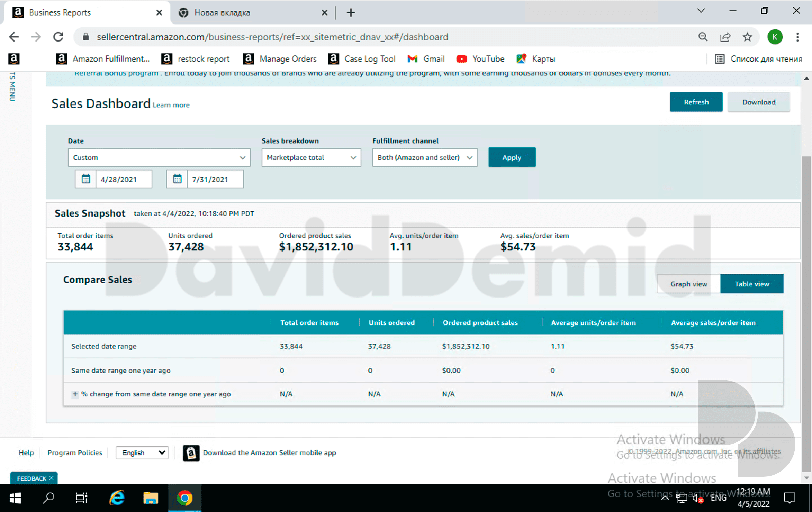
Task: Click the end date field 7/31/2021
Action: [x=215, y=179]
